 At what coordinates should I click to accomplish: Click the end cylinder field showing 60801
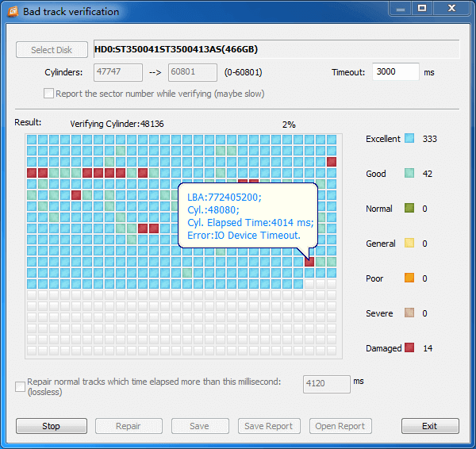point(193,72)
